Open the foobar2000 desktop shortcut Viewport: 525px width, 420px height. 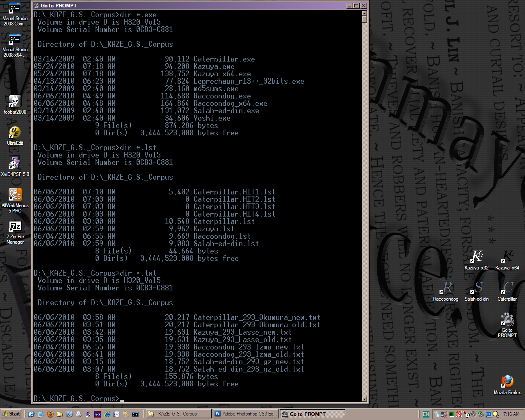[15, 101]
